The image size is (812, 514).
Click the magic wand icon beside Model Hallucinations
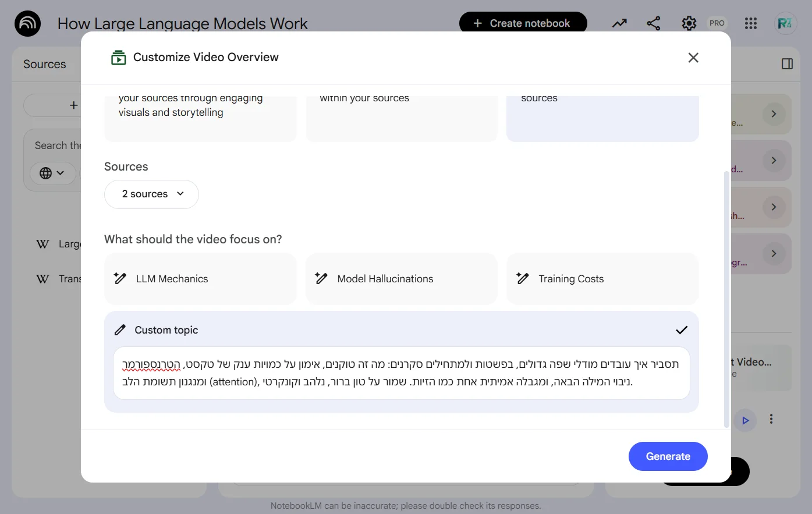click(x=321, y=278)
